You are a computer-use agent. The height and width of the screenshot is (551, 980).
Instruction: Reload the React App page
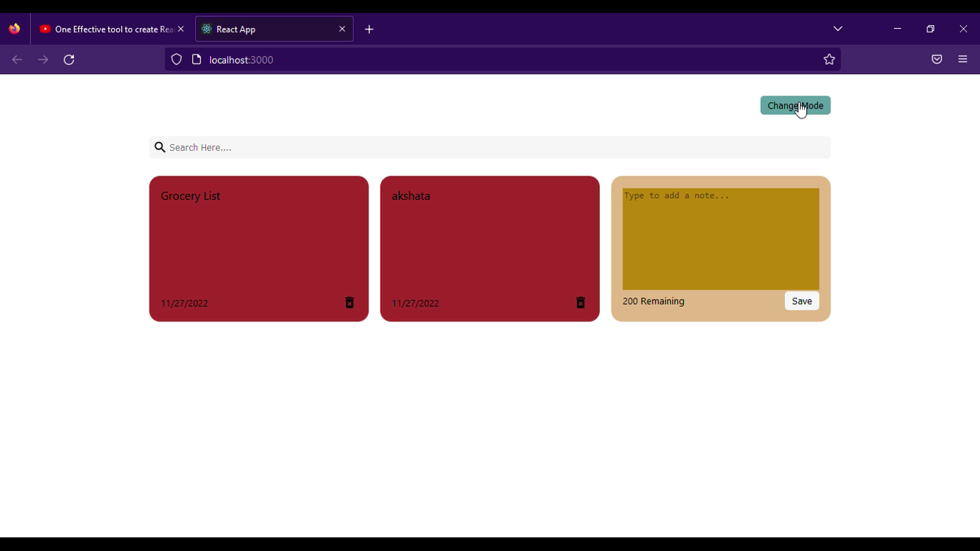(x=69, y=60)
